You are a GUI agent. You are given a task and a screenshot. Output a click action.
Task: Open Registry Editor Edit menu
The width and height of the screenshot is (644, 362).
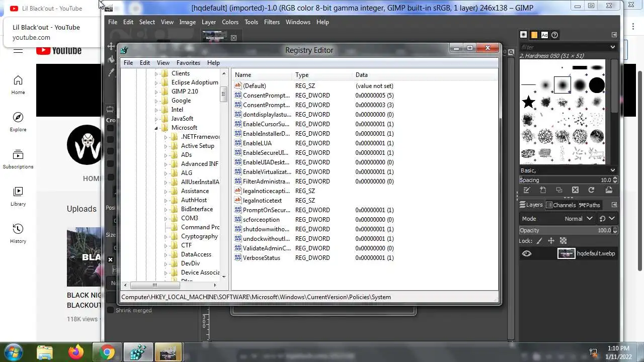(x=145, y=63)
